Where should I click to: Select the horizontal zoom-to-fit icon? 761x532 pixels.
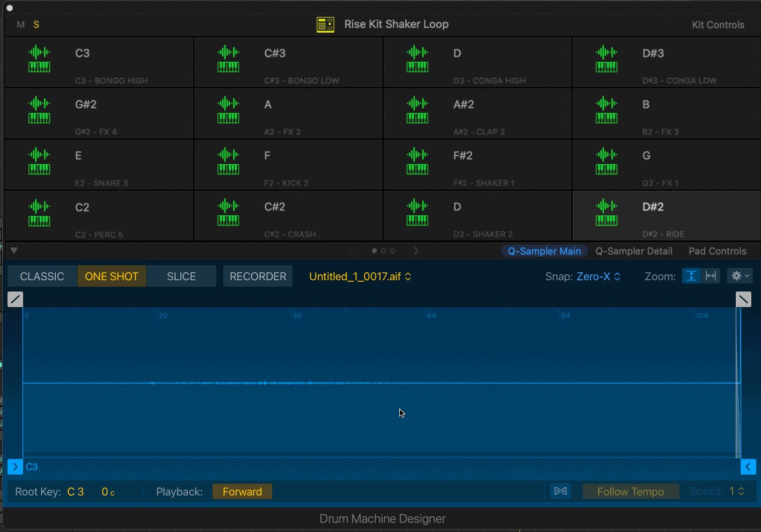coord(711,275)
